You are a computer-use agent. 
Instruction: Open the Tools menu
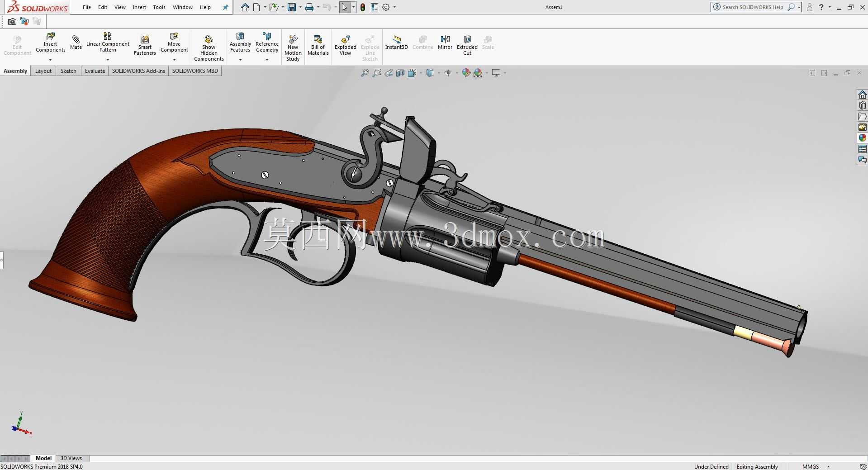pyautogui.click(x=159, y=7)
